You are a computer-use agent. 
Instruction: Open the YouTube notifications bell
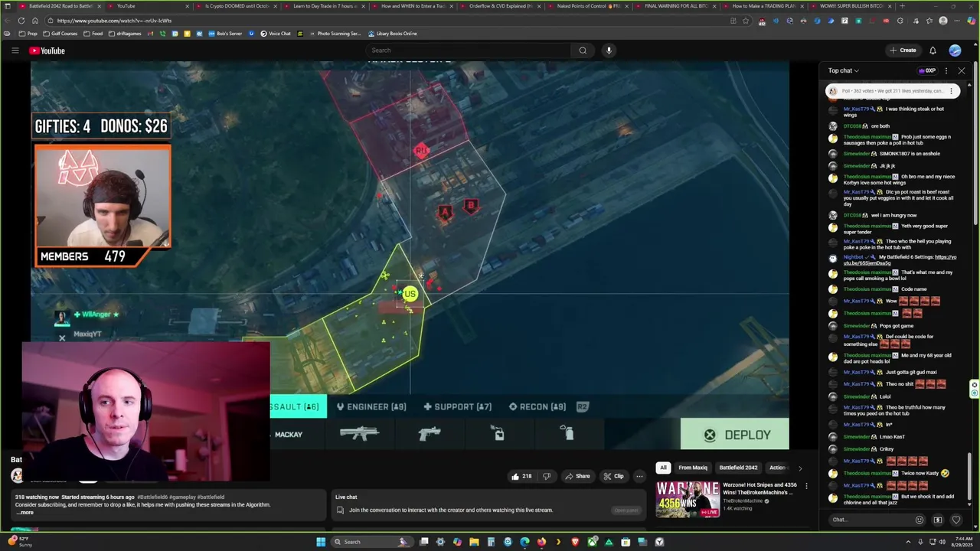point(933,51)
